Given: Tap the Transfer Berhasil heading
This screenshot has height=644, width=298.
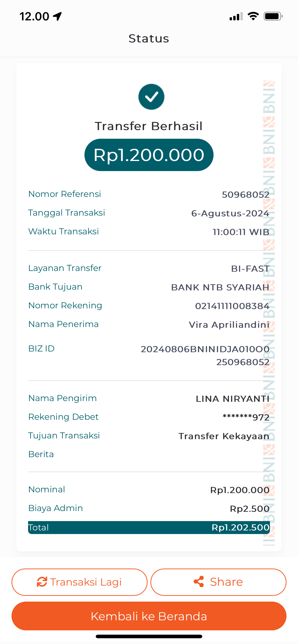Looking at the screenshot, I should point(149,126).
